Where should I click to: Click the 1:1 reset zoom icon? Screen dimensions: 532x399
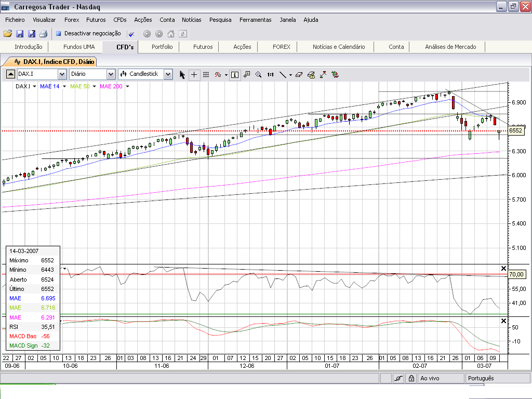[270, 75]
